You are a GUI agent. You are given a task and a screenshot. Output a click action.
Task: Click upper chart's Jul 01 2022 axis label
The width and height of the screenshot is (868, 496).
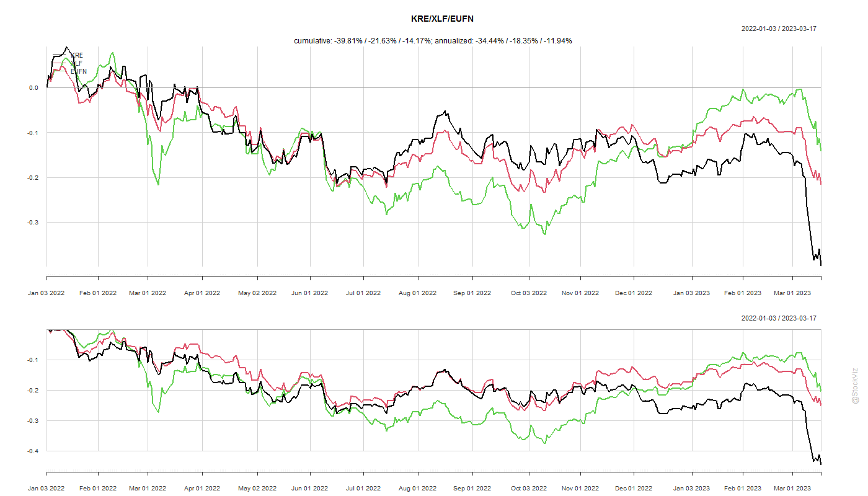[x=363, y=293]
